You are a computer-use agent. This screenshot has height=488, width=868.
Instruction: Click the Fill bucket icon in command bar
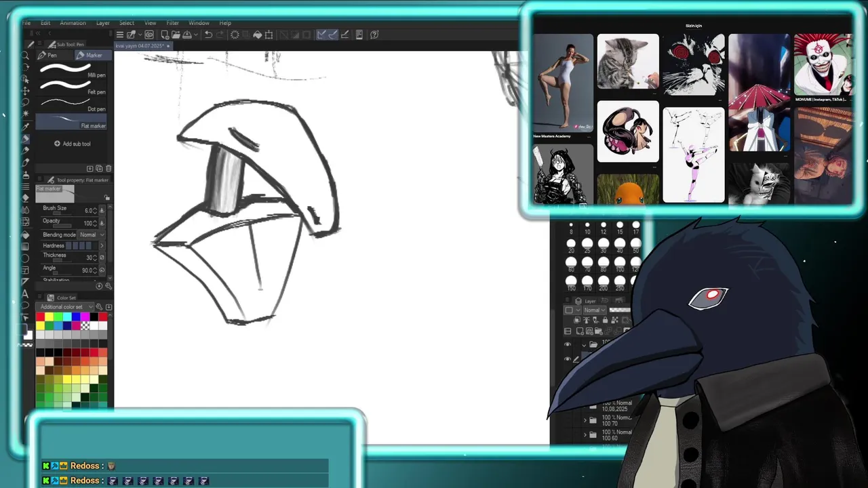point(258,35)
